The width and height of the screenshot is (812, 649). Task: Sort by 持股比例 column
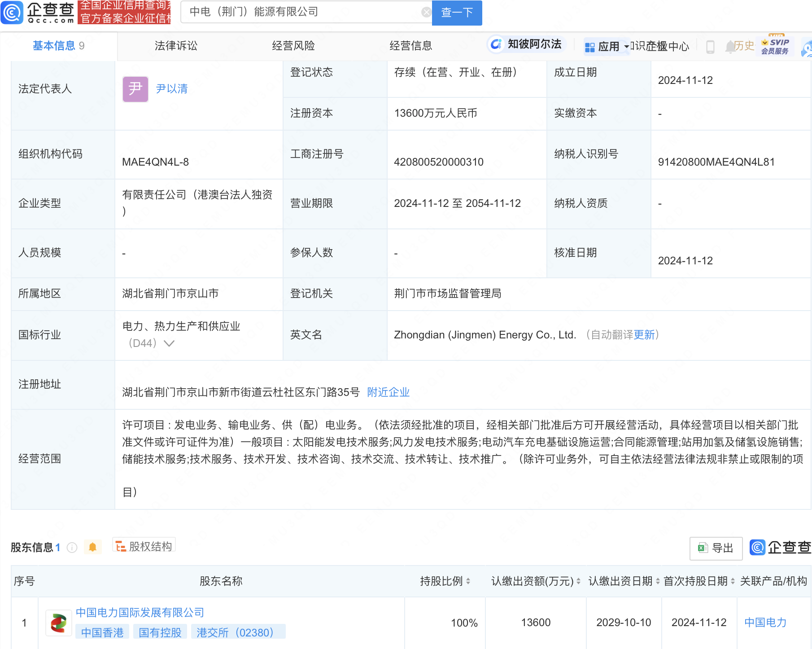[468, 581]
